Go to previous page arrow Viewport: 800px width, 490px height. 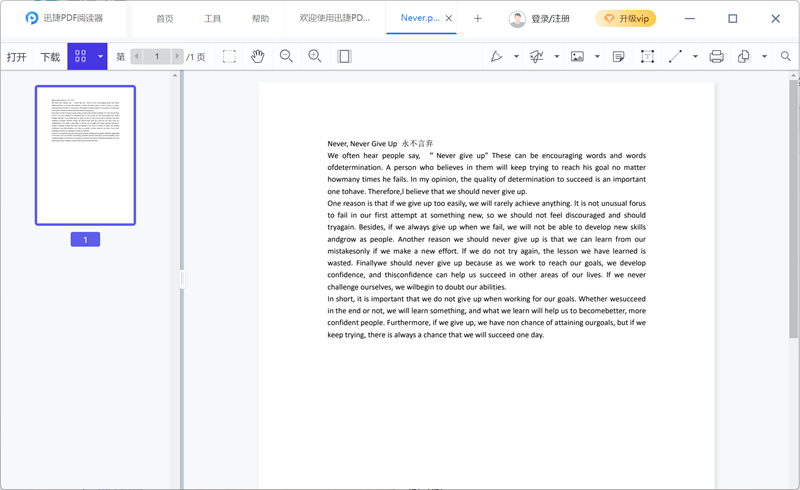(x=137, y=56)
